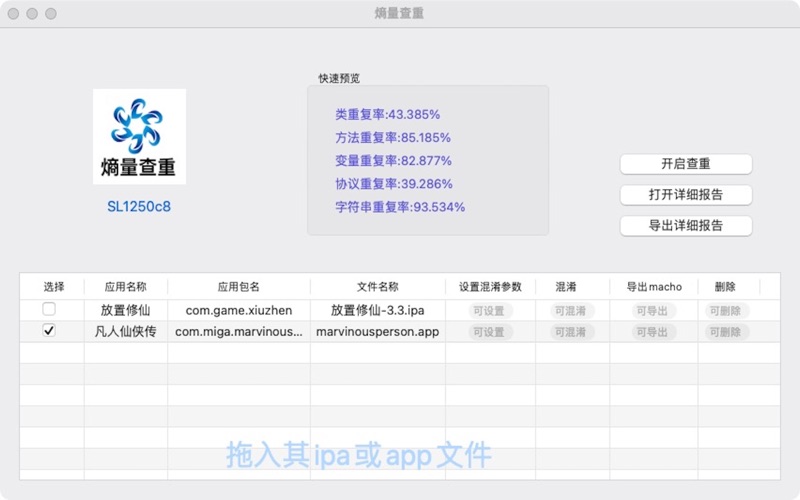This screenshot has height=500, width=800.
Task: Click the 应用名称 column header
Action: pos(126,287)
